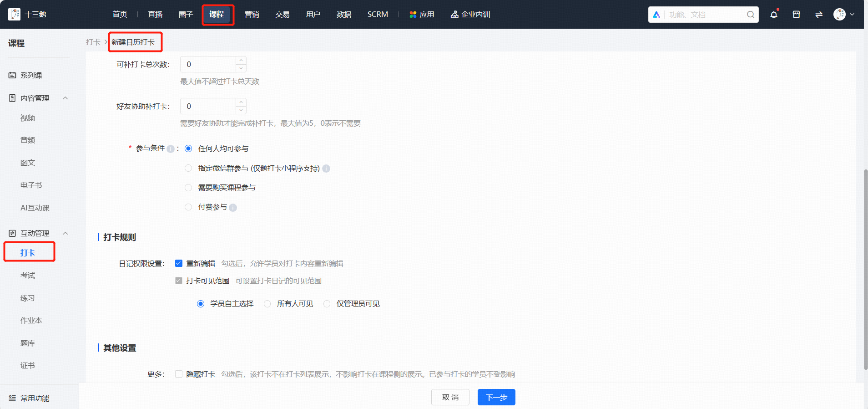This screenshot has height=409, width=868.
Task: Collapse the 互动管理 sidebar section
Action: pos(65,233)
